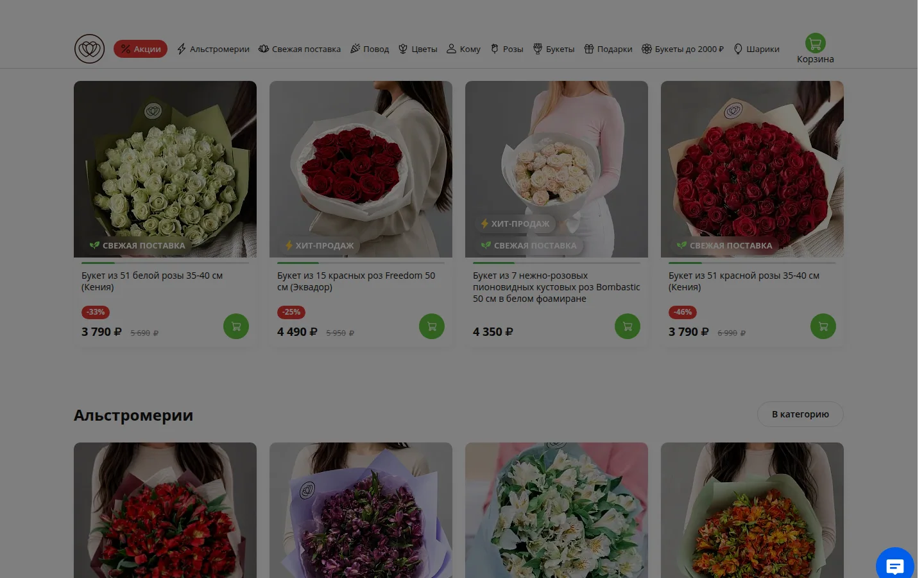Open the Альстромерии menu item
Image resolution: width=924 pixels, height=578 pixels.
pos(213,49)
